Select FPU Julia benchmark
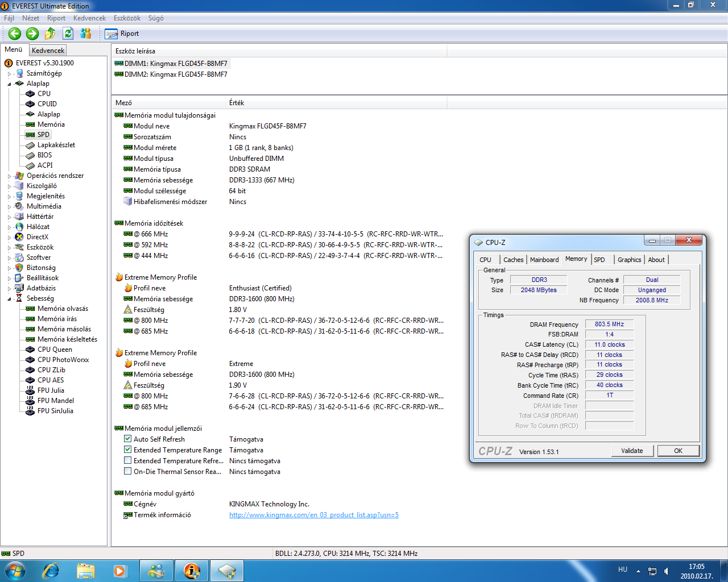Image resolution: width=728 pixels, height=582 pixels. [x=51, y=390]
